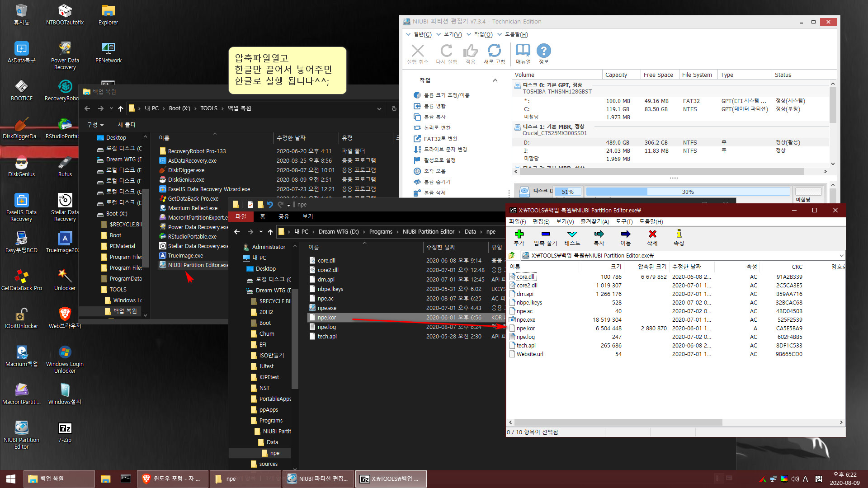Viewport: 868px width, 488px height.
Task: Collapse the 작업 panel in NIUBI
Action: pyautogui.click(x=495, y=80)
